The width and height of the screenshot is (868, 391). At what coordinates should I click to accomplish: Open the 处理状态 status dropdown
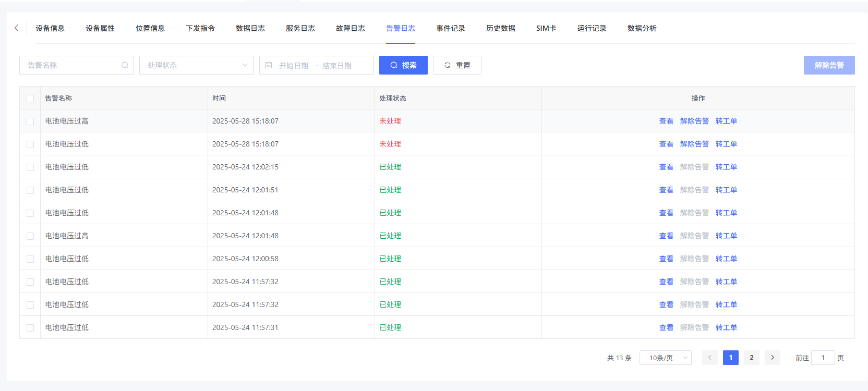coord(196,65)
